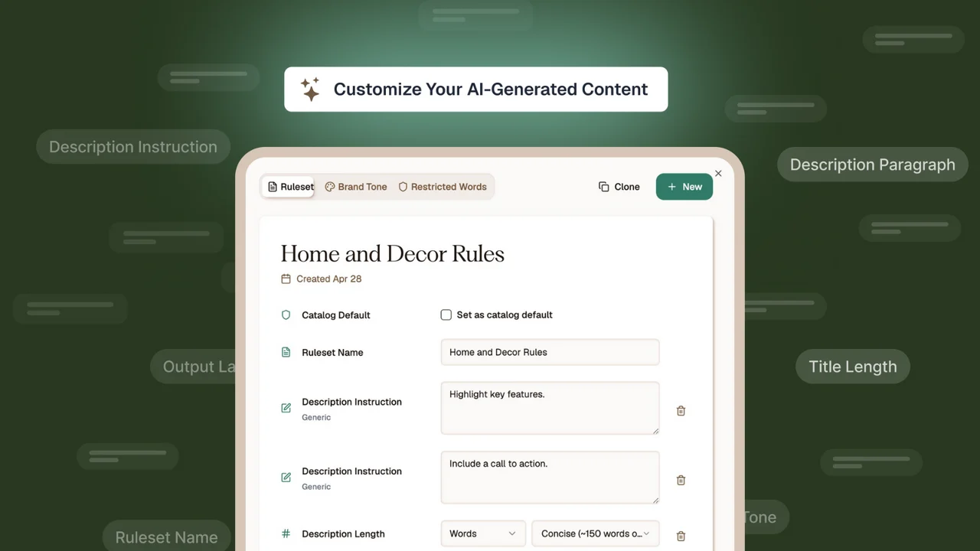Click the Description Length hash icon

coord(286,533)
